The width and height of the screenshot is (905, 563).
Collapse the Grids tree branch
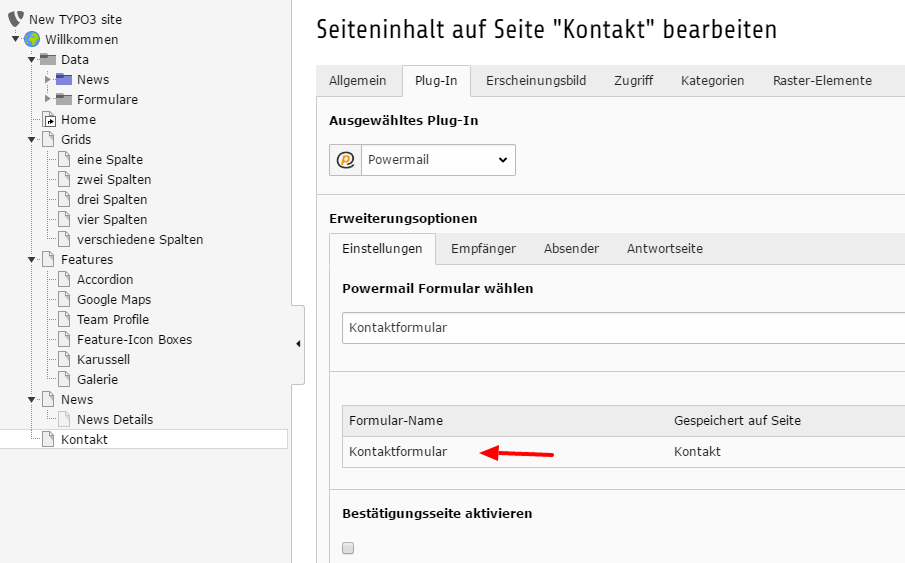tap(32, 140)
